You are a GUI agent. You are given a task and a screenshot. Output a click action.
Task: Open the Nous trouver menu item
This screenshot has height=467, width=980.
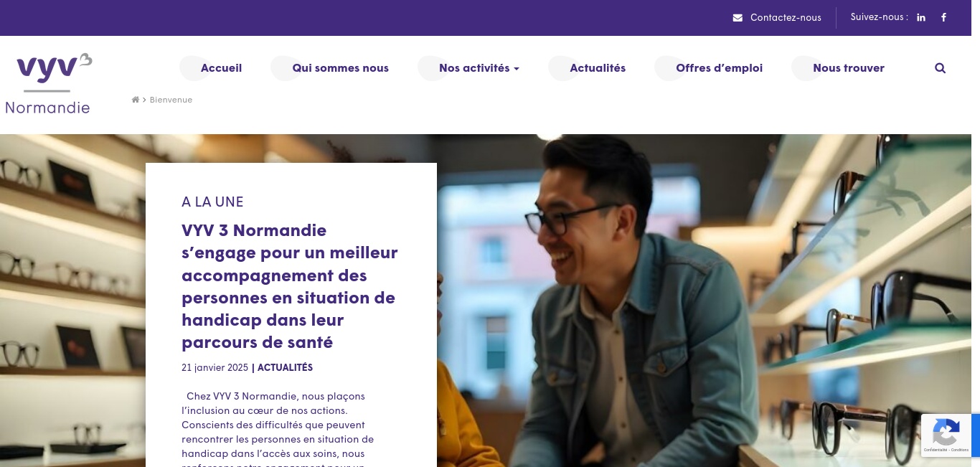coord(849,68)
